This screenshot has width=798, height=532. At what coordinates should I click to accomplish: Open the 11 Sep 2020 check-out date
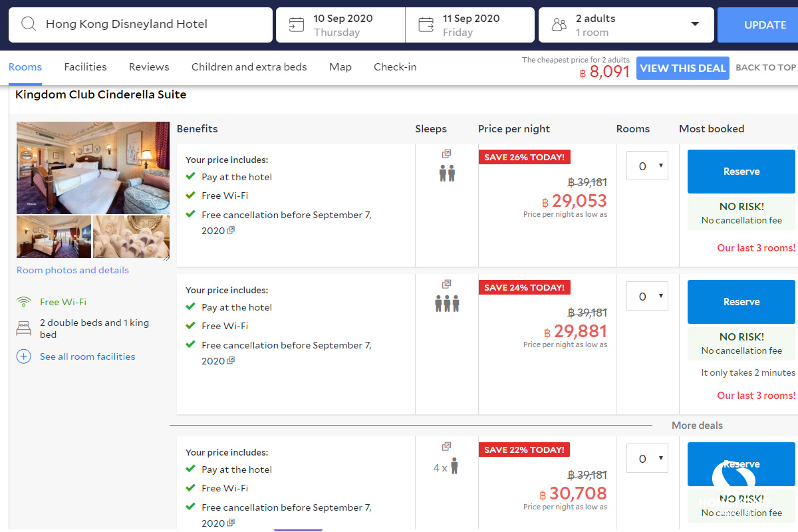click(469, 25)
